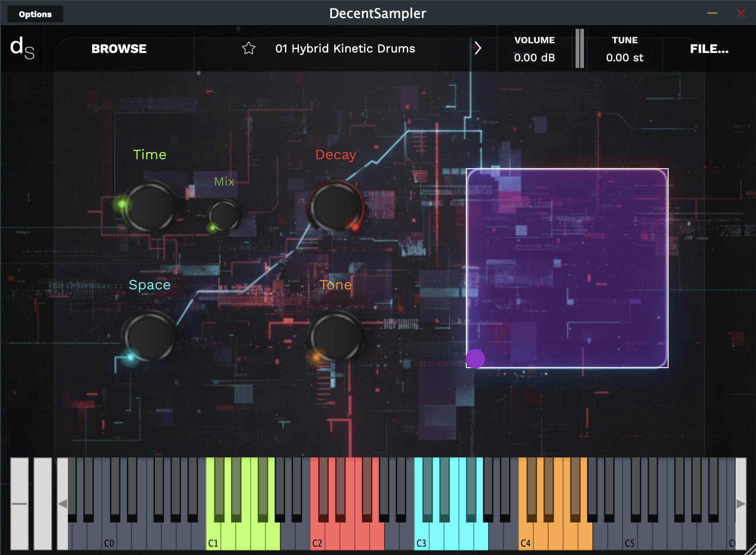Open the FILE... menu
This screenshot has height=555, width=756.
(x=709, y=49)
